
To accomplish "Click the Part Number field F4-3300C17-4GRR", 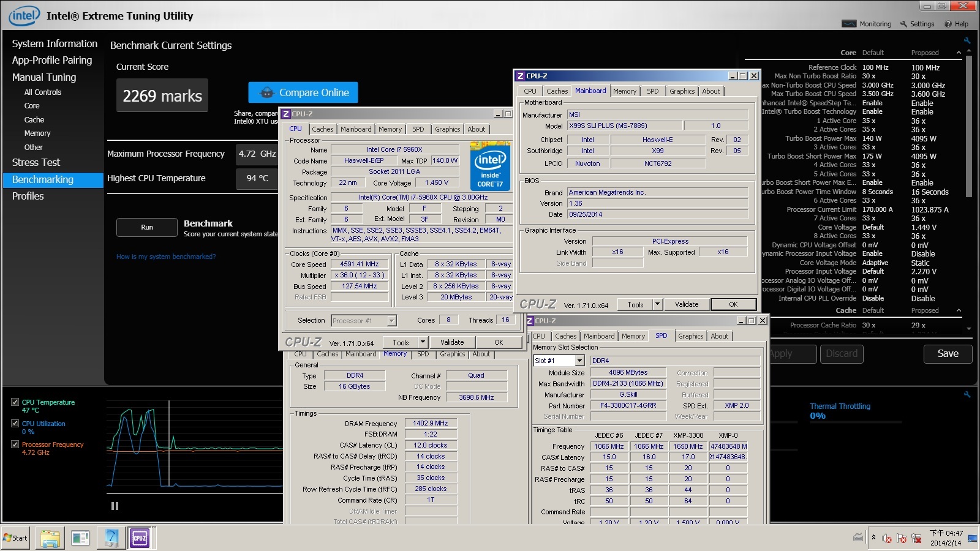I will tap(628, 405).
